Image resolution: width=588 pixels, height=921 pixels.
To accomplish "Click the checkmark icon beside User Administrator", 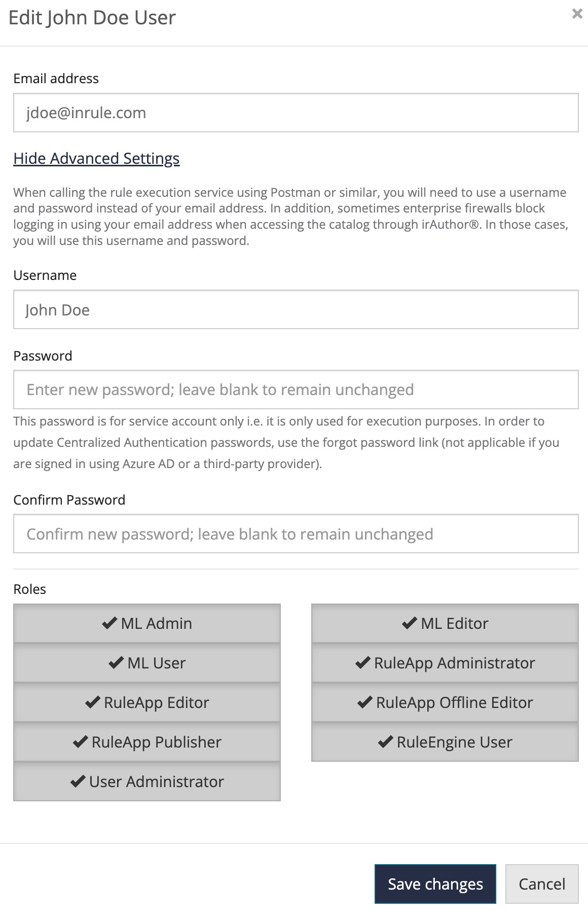I will (78, 782).
